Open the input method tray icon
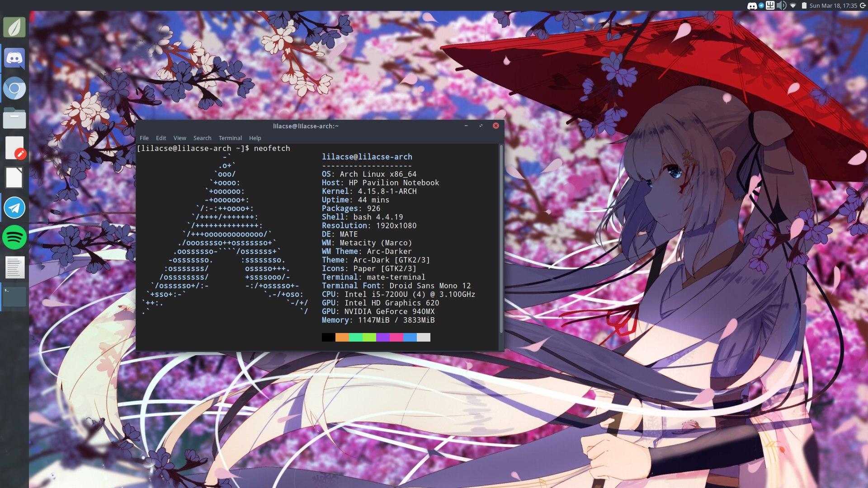The image size is (868, 488). 770,5
